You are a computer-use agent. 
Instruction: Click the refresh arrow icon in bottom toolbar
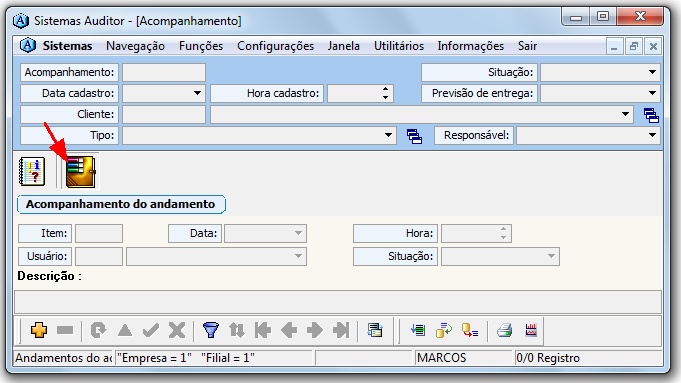tap(98, 330)
